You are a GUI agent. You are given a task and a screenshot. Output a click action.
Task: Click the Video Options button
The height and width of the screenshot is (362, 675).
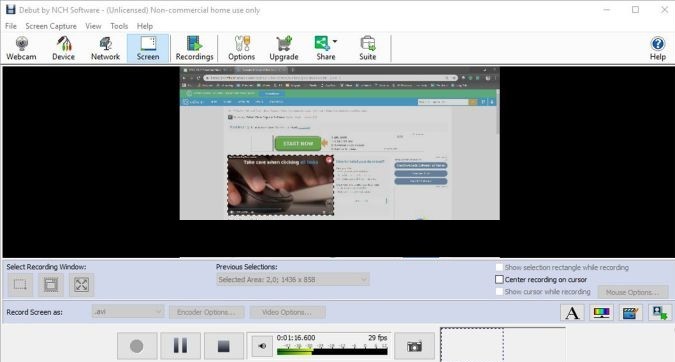pyautogui.click(x=288, y=312)
